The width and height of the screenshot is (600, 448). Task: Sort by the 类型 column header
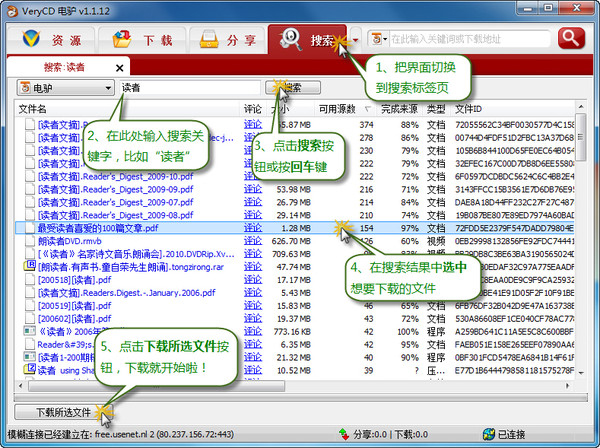click(x=436, y=109)
